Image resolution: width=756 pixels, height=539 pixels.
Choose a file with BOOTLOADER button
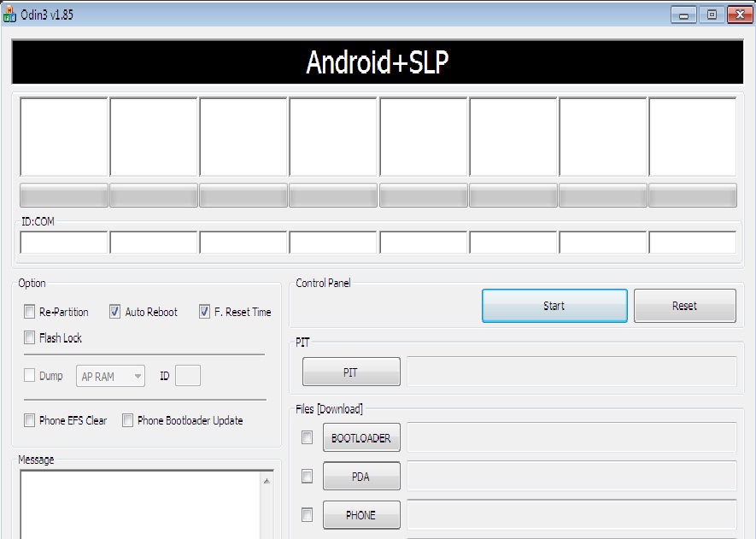[361, 438]
